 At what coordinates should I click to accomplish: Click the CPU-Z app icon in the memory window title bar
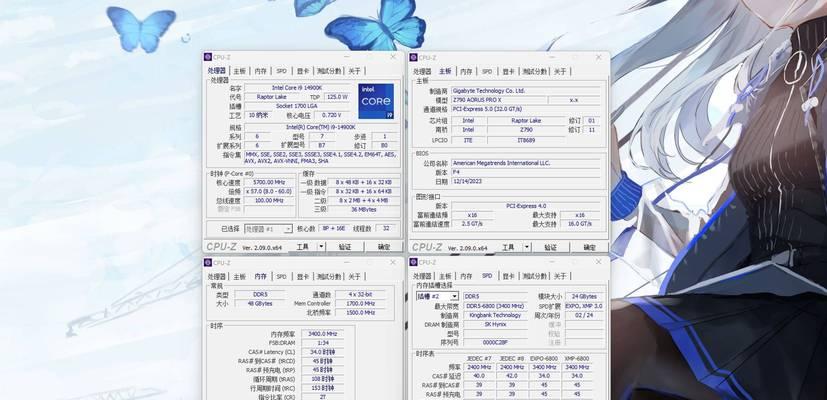pyautogui.click(x=208, y=263)
